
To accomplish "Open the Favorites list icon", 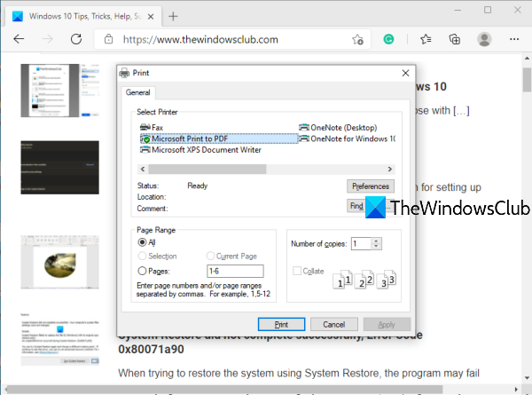I will pos(426,39).
